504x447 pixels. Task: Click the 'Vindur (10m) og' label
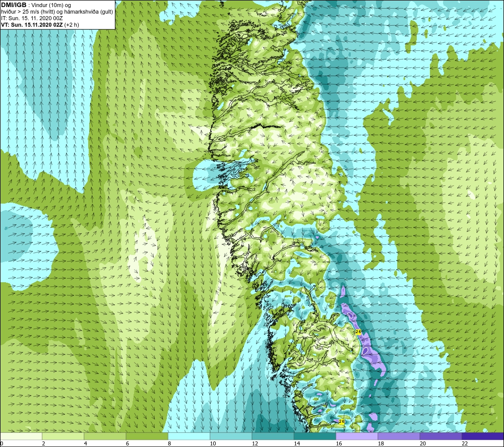51,5
